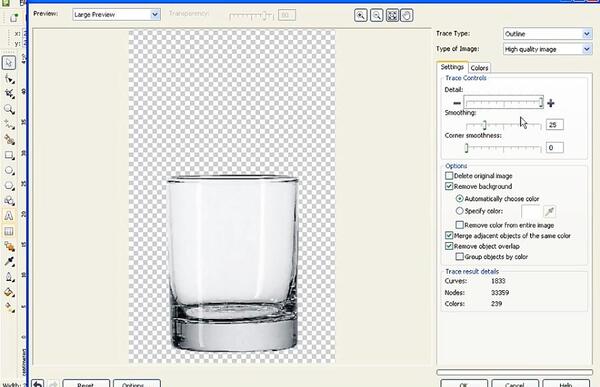Viewport: 600px width, 387px height.
Task: Select the Eyedropper tool in the toolbox
Action: 9,261
